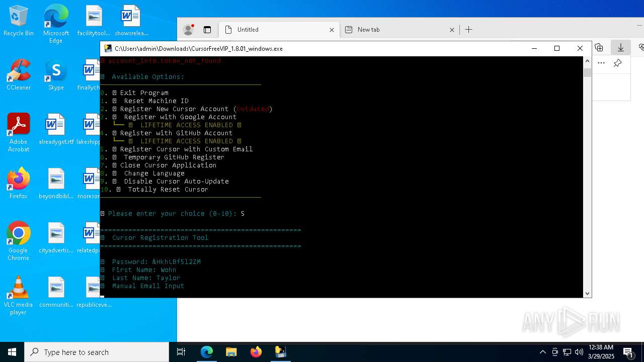Open Task View from the taskbar
Screen dimensions: 644x362
181,352
